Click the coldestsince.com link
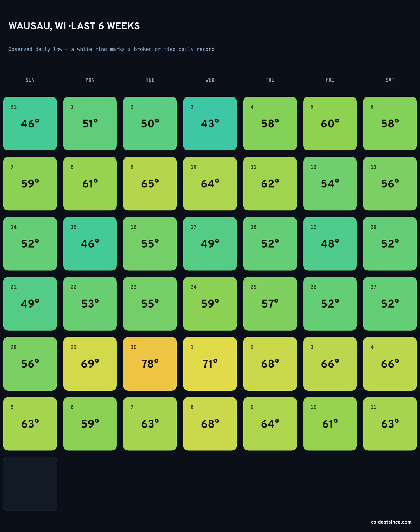 point(391,522)
